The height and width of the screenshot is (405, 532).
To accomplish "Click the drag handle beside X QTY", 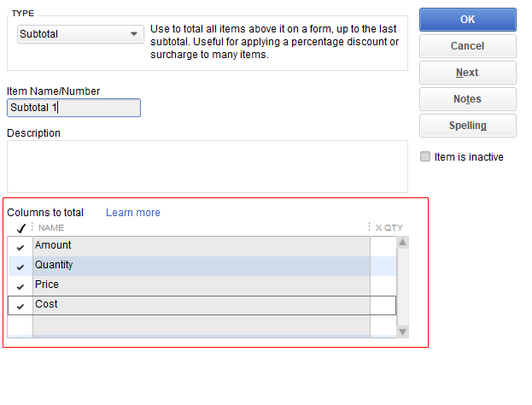I will pyautogui.click(x=370, y=228).
